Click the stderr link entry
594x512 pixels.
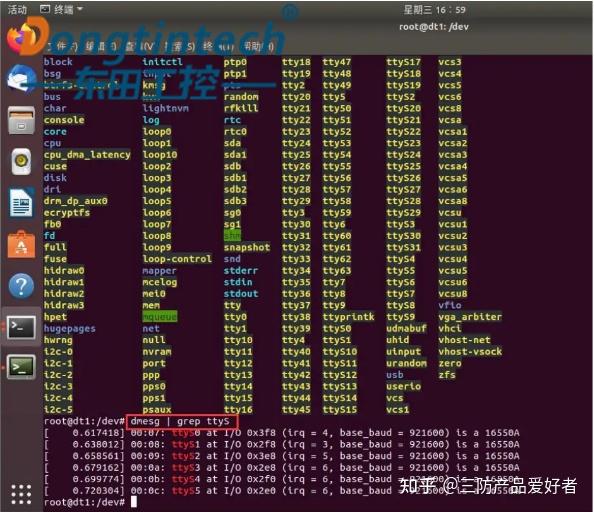241,270
